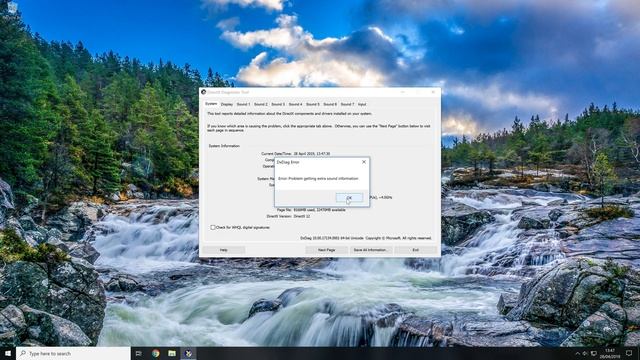
Task: Show hidden system tray icons
Action: 577,354
